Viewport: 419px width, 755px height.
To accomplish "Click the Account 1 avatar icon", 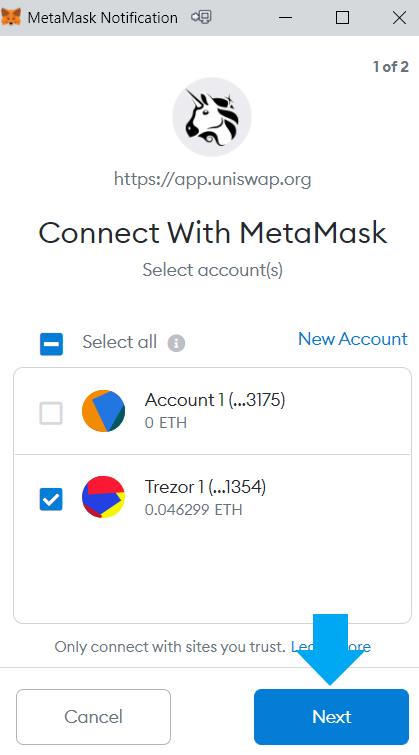I will tap(104, 411).
